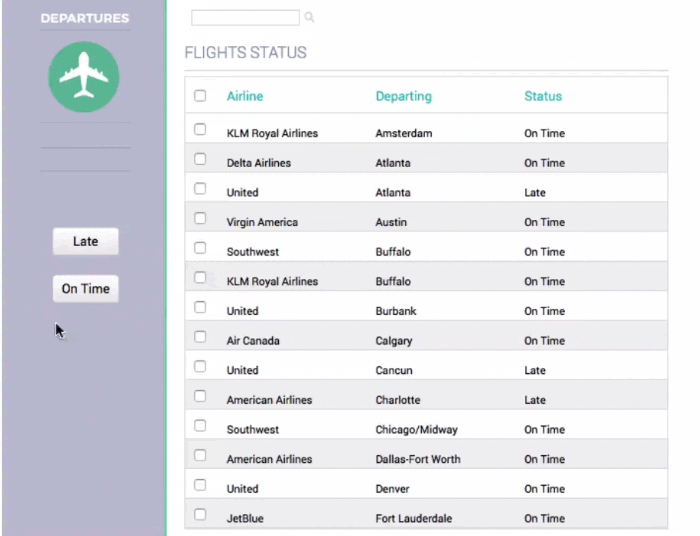Click the Denver departing cell
Image resolution: width=700 pixels, height=536 pixels.
[x=392, y=489]
